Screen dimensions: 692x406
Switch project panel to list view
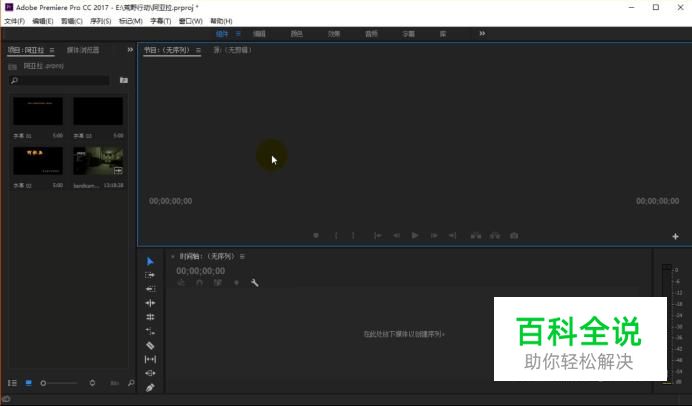click(x=13, y=382)
